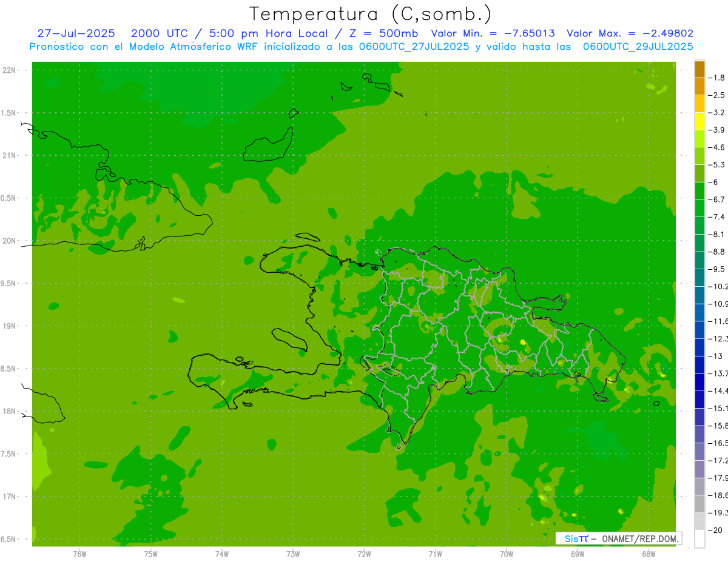Click initialization time '0600UTC_27JUL2025'
Screen dimensions: 728x562
click(x=414, y=46)
